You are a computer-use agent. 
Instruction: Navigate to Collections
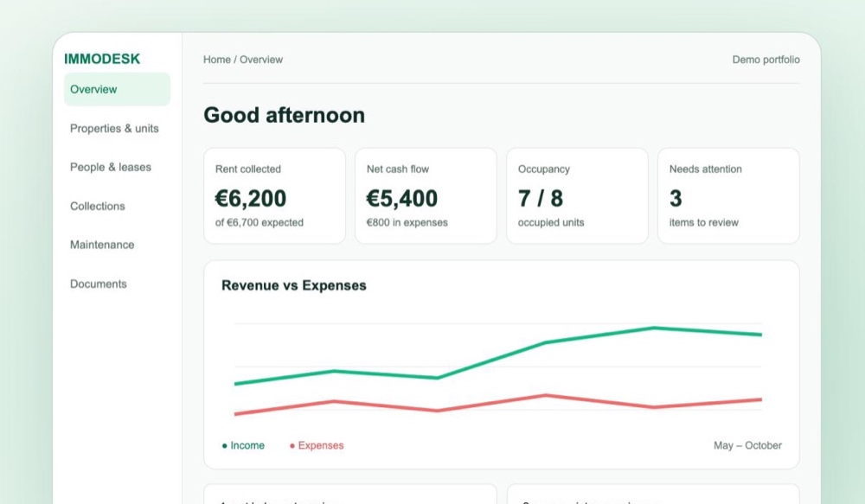pos(97,207)
